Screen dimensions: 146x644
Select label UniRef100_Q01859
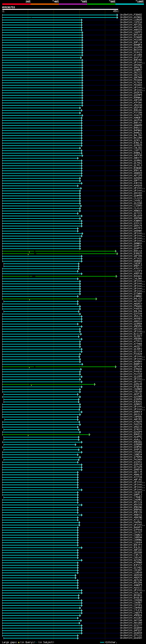[131, 47]
